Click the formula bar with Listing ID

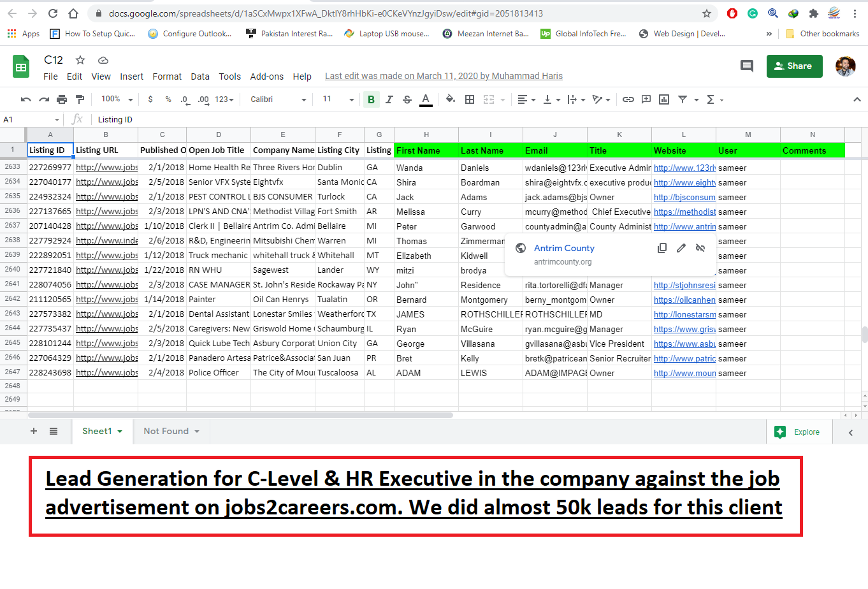[x=478, y=119]
